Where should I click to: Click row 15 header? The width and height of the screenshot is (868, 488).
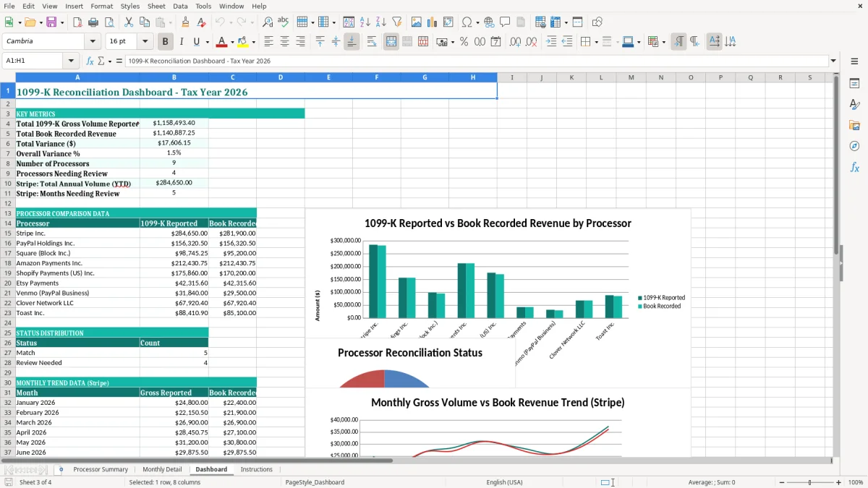7,234
